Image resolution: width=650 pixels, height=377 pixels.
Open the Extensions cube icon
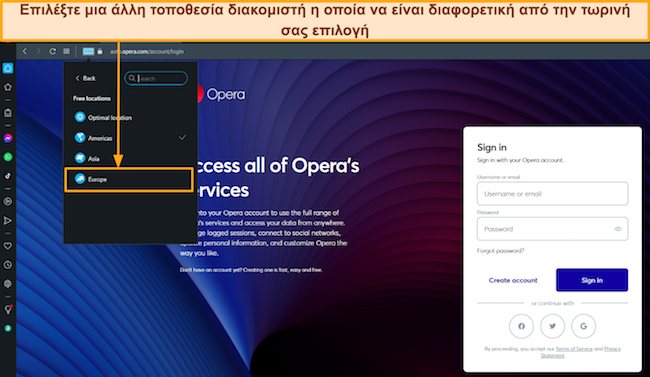(x=8, y=284)
